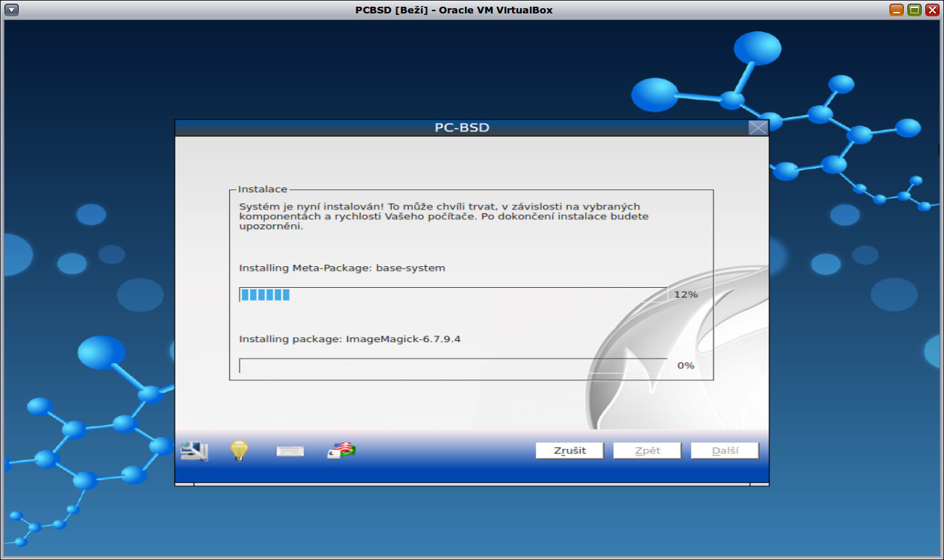The height and width of the screenshot is (560, 944).
Task: Click the white X on PC-BSD dialog
Action: (x=759, y=128)
